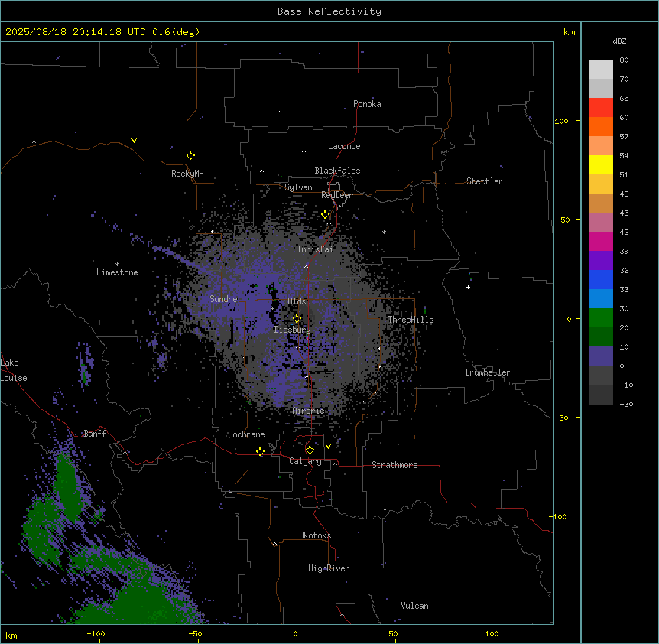Click the Airdrie label
The width and height of the screenshot is (659, 644).
(309, 411)
